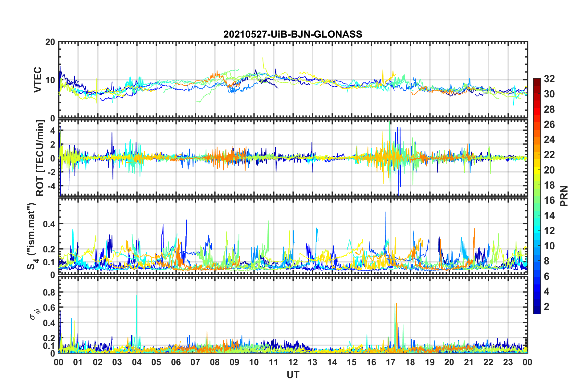Viewport: 586px width, 392px height.
Task: Click the VTEC axis tick label 20
Action: coord(50,42)
